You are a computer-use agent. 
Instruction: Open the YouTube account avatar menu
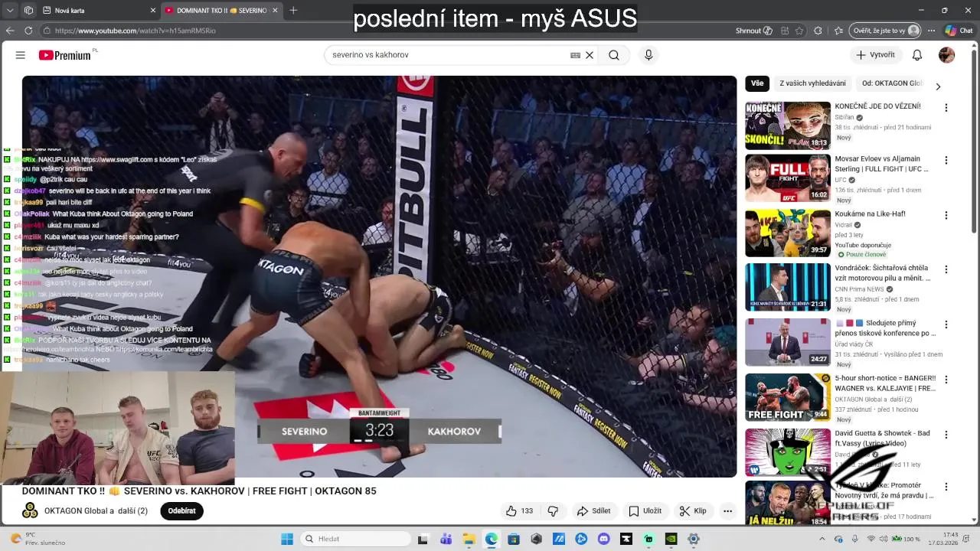click(947, 55)
